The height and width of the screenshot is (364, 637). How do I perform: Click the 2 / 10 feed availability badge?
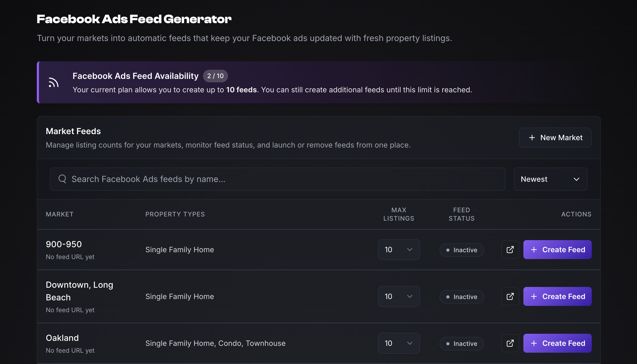215,76
